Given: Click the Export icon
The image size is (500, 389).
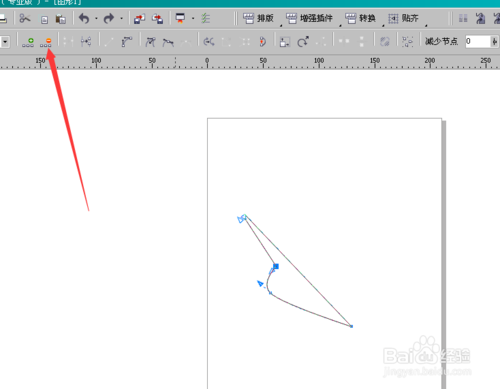Looking at the screenshot, I should point(157,19).
